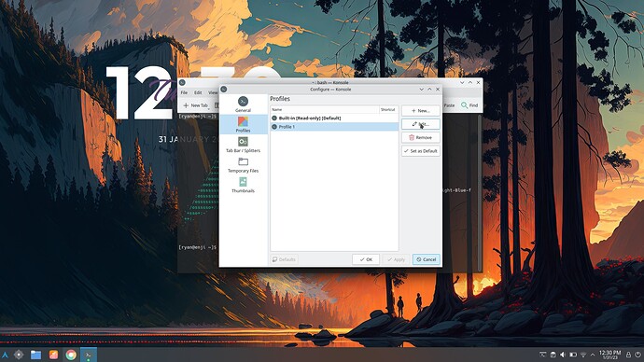Click New Tab in Konsole toolbar
Image resolution: width=644 pixels, height=362 pixels.
195,105
